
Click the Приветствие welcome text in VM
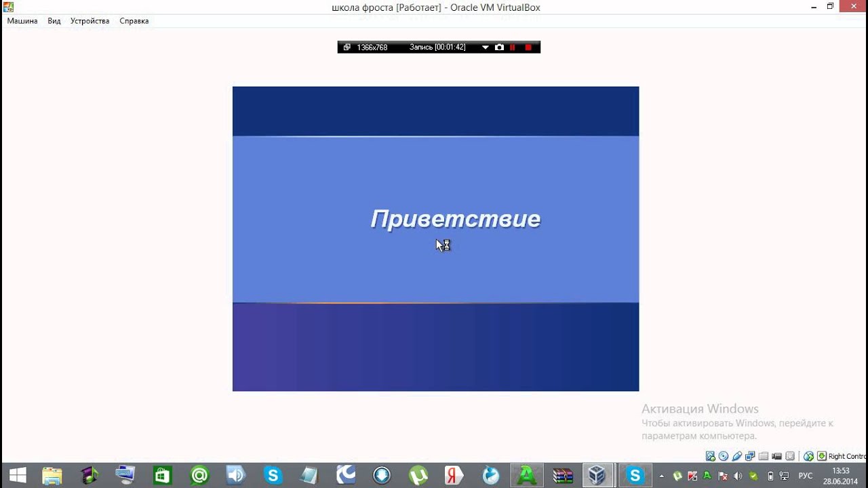click(x=456, y=219)
